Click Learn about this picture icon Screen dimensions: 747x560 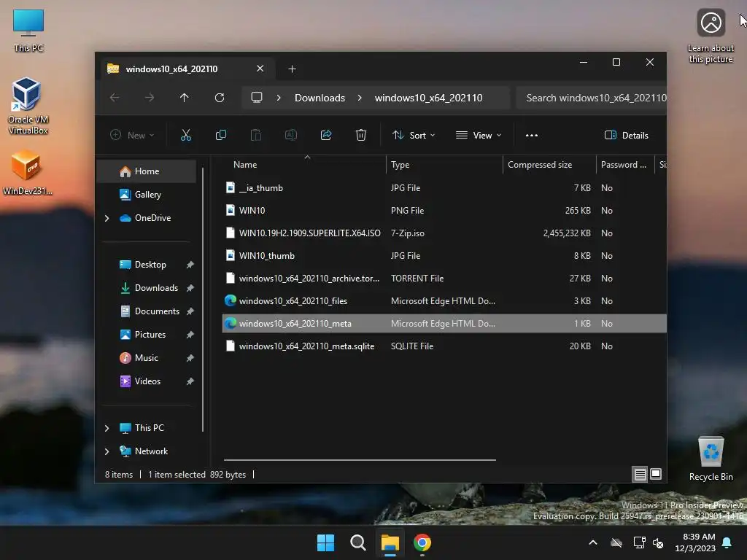[711, 36]
